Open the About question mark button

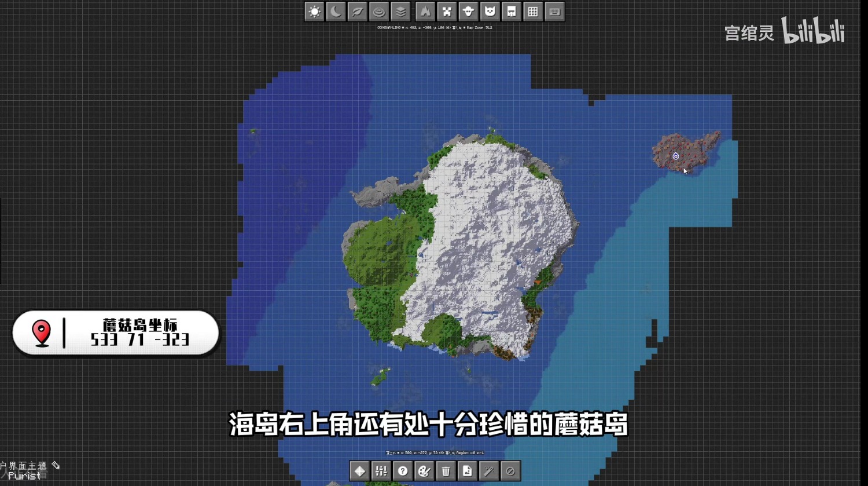pos(403,471)
